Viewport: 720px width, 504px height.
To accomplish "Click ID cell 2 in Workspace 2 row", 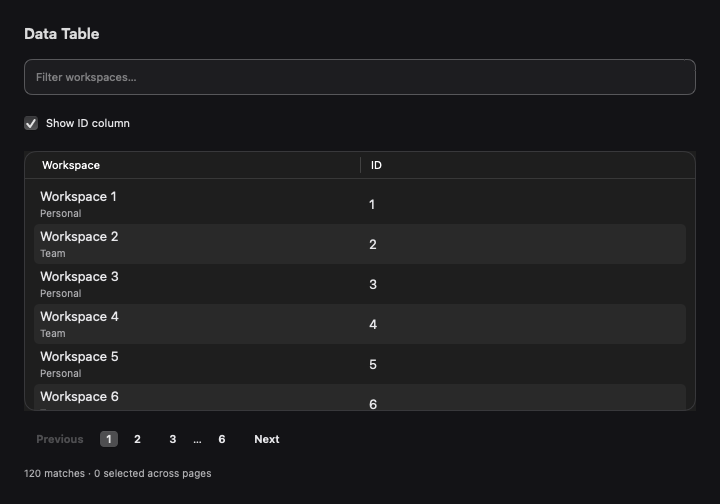I will tap(373, 244).
